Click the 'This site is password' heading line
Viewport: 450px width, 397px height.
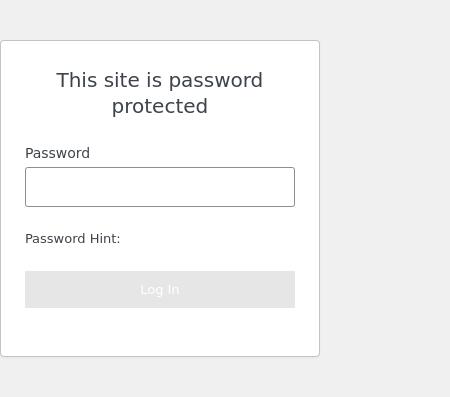pyautogui.click(x=159, y=80)
